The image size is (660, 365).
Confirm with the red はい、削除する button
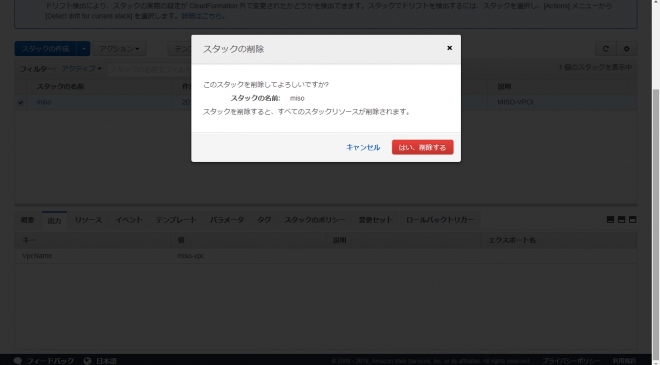[x=422, y=147]
